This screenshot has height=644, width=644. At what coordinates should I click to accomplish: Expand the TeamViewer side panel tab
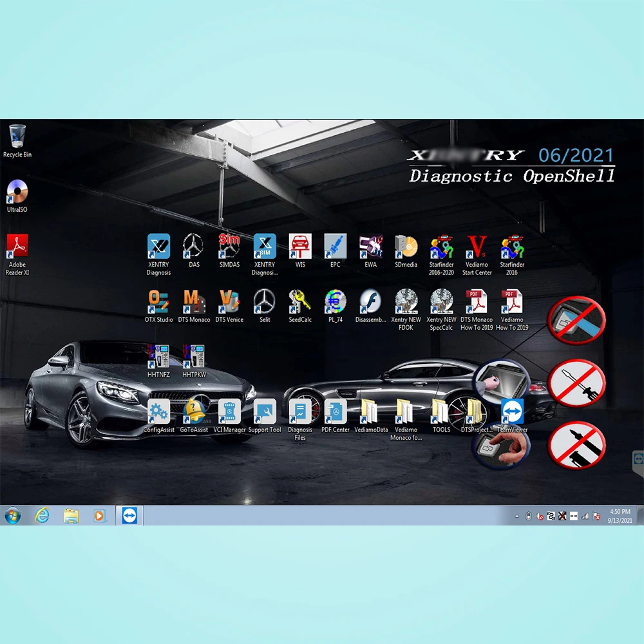[638, 462]
